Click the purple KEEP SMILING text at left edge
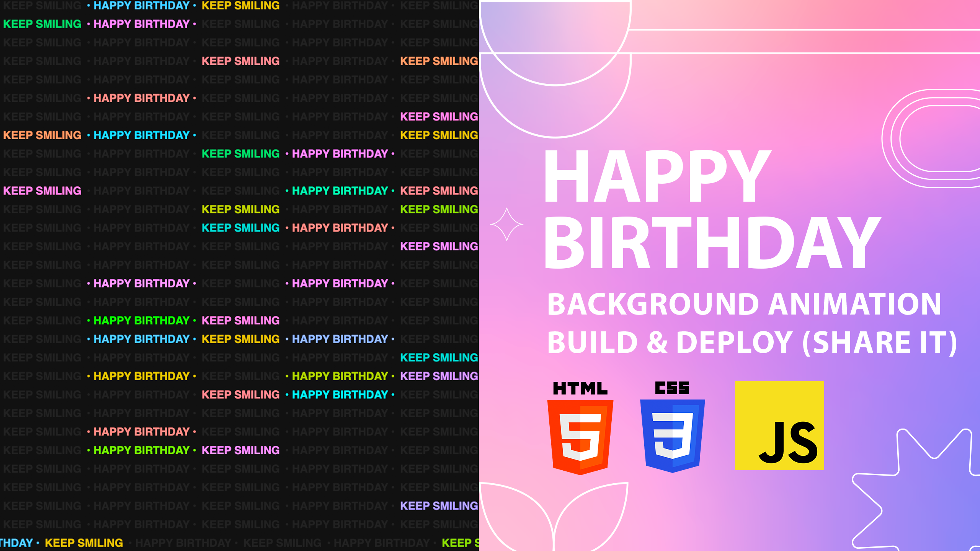The height and width of the screenshot is (551, 980). click(42, 191)
